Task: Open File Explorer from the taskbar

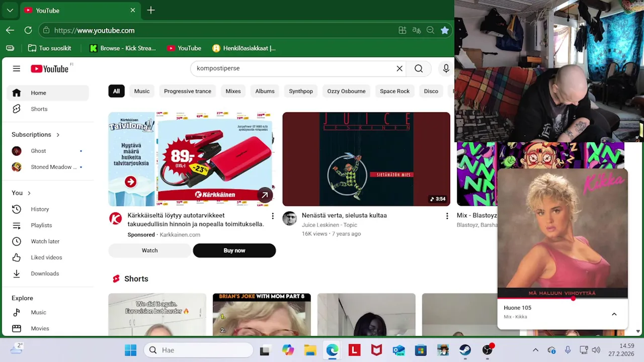Action: click(310, 350)
